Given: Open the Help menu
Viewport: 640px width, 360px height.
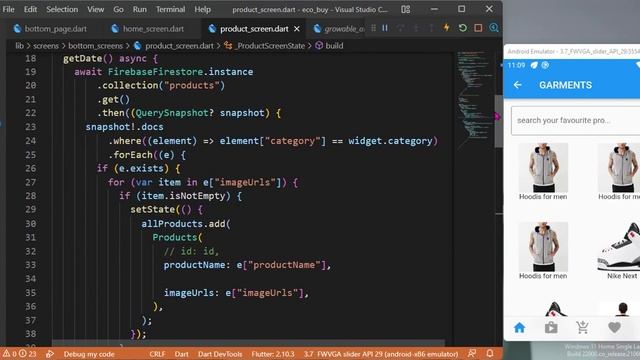Looking at the screenshot, I should tap(202, 9).
